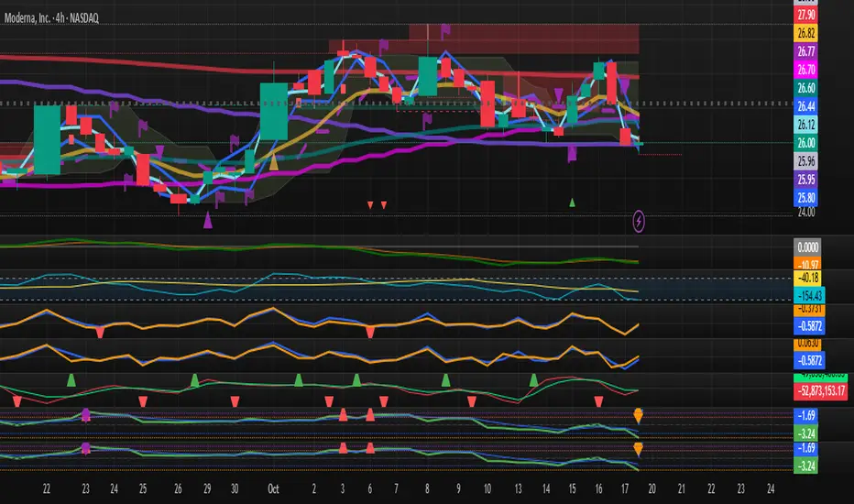Click the yellow -40.18 indicator label
854x504 pixels.
point(807,278)
